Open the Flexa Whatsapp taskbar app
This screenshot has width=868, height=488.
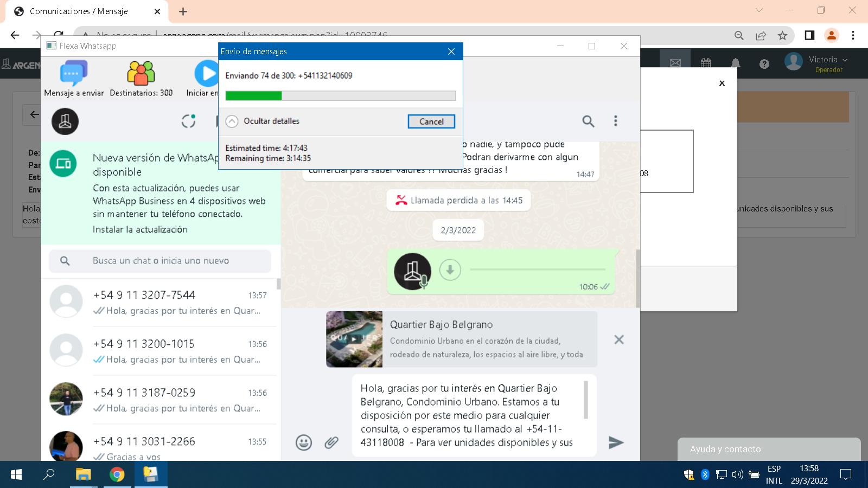tap(150, 475)
